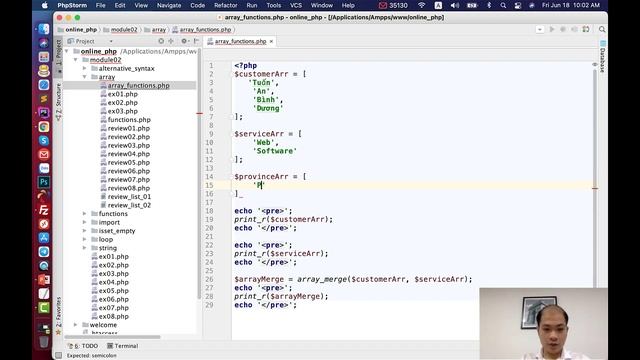Open Sublime Text from the Dock
This screenshot has height=360, width=640.
pyautogui.click(x=44, y=98)
